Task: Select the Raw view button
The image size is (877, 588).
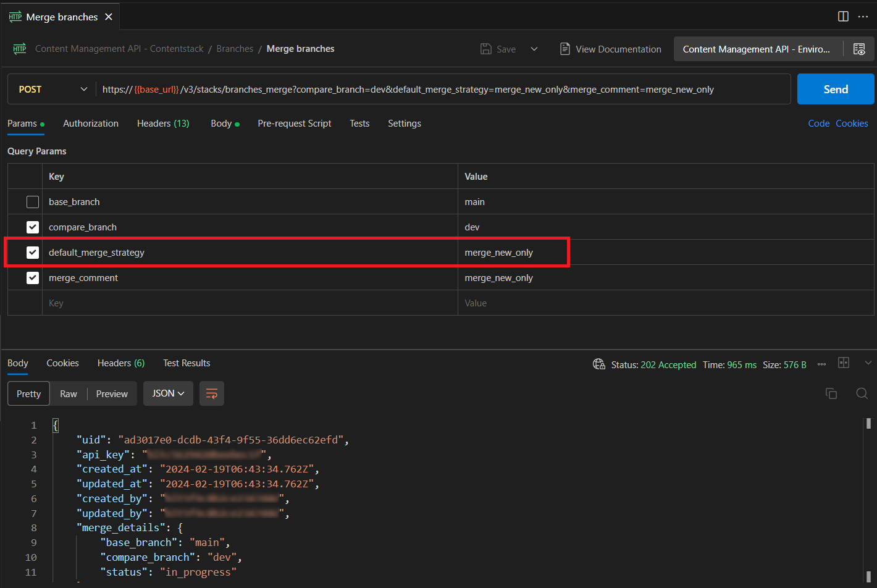Action: click(69, 393)
